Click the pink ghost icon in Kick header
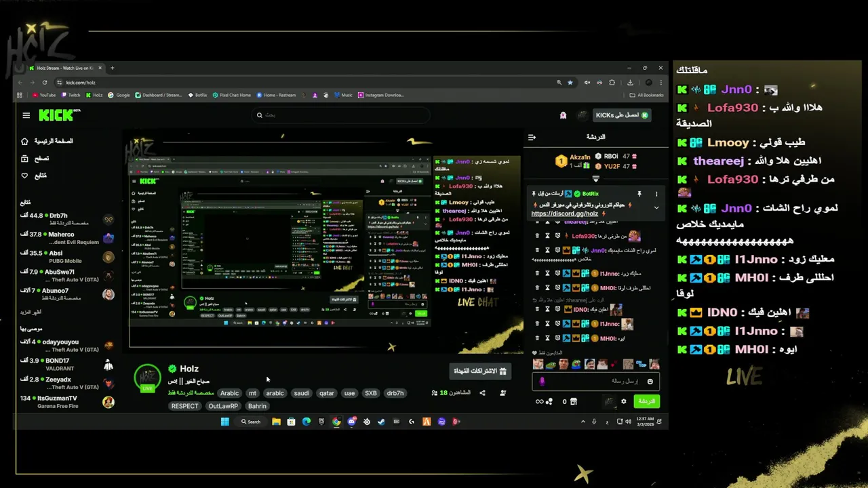 click(563, 115)
